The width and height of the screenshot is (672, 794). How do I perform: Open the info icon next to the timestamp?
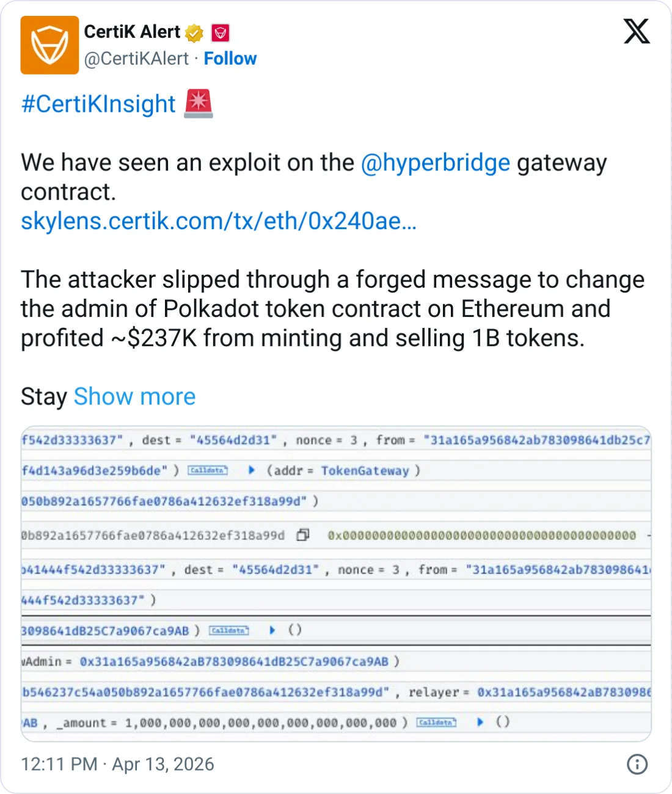(637, 764)
